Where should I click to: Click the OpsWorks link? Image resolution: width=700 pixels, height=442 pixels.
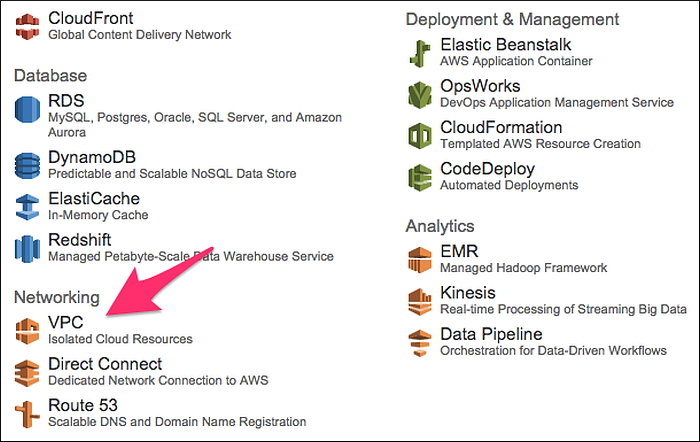(x=480, y=86)
